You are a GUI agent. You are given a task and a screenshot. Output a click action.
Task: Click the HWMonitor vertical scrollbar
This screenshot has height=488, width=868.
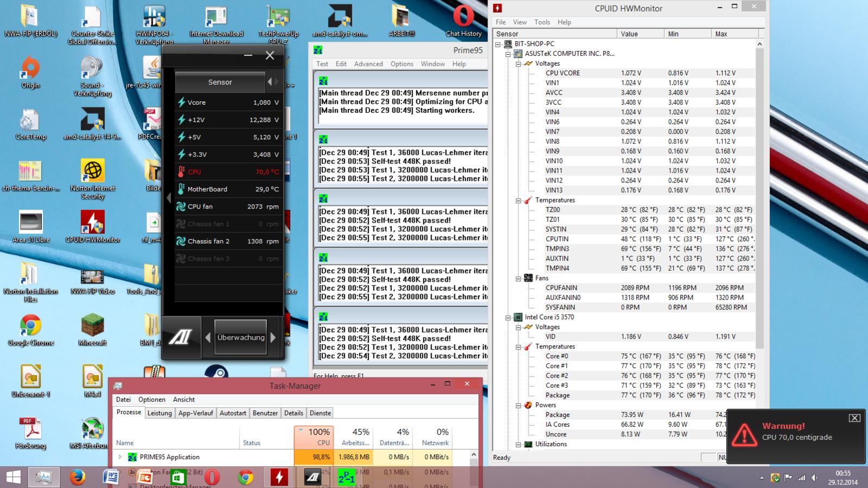click(759, 199)
